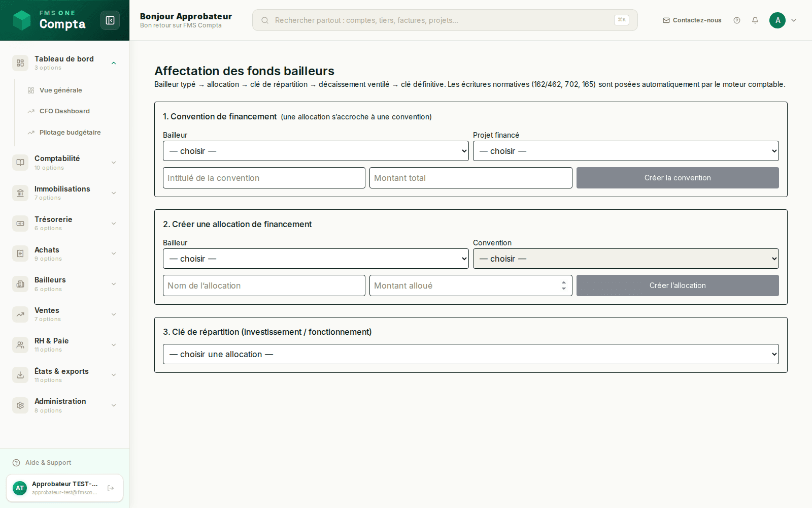Click the Créer l'allocation button
Viewport: 812px width, 508px height.
point(678,285)
